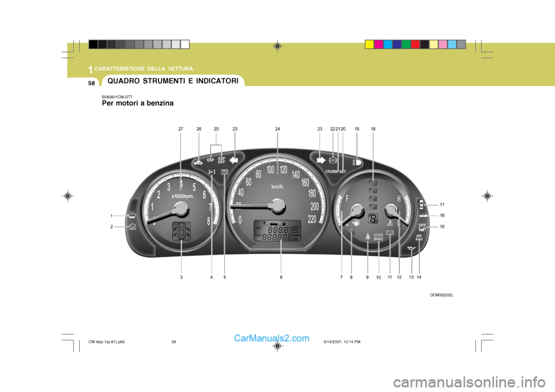555x392 pixels.
Task: Click the fuel pump icon on the fuel gauge
Action: (356, 223)
